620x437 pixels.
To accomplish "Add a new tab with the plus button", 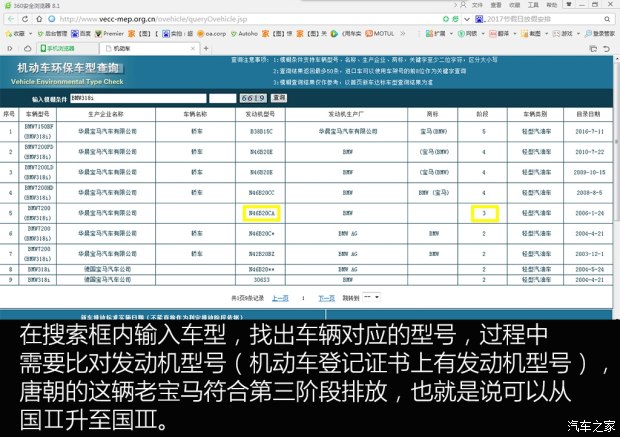I will [x=206, y=49].
